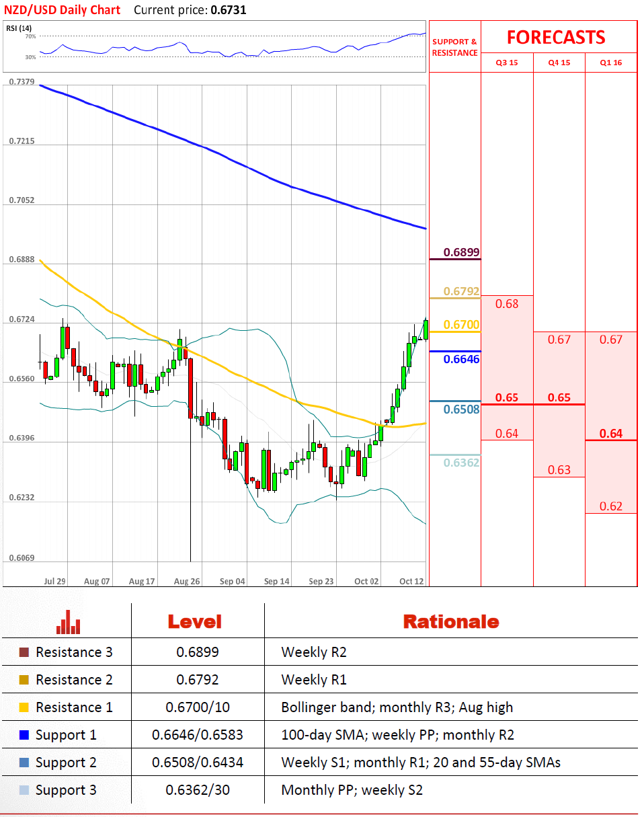The width and height of the screenshot is (644, 817).
Task: Click the level cell 0.6508/0.6434
Action: [x=198, y=763]
